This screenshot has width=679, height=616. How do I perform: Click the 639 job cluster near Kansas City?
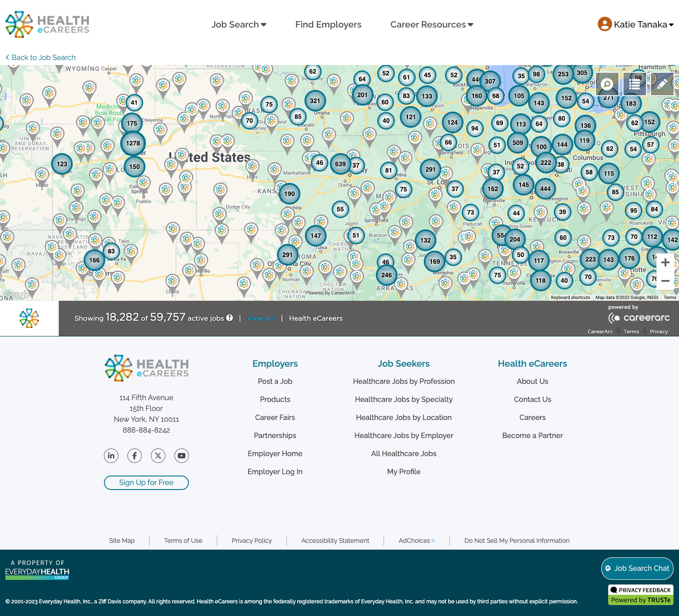pos(340,164)
